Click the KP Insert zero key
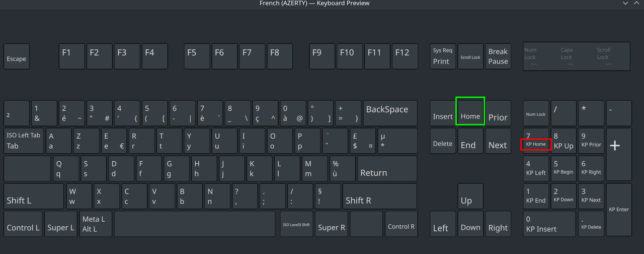This screenshot has width=644, height=254. pyautogui.click(x=549, y=224)
